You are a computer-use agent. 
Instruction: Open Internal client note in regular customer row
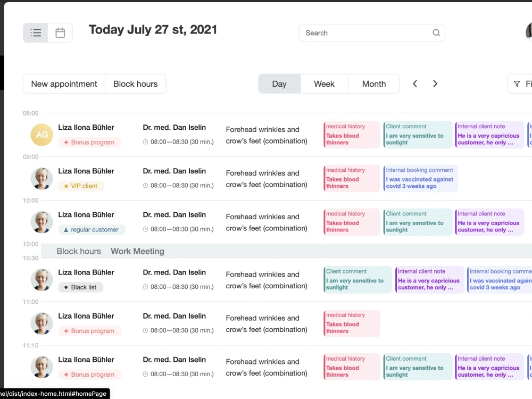[x=489, y=222]
